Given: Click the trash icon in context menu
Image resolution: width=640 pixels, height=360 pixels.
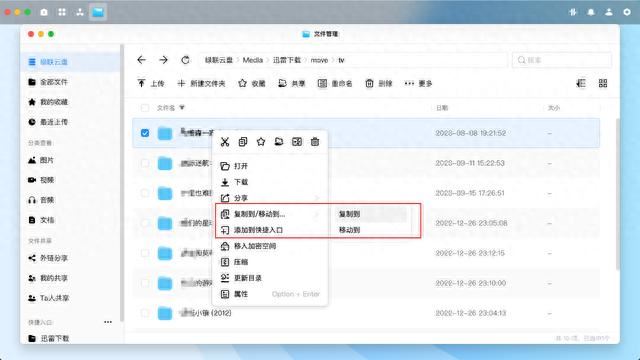Looking at the screenshot, I should pos(315,142).
